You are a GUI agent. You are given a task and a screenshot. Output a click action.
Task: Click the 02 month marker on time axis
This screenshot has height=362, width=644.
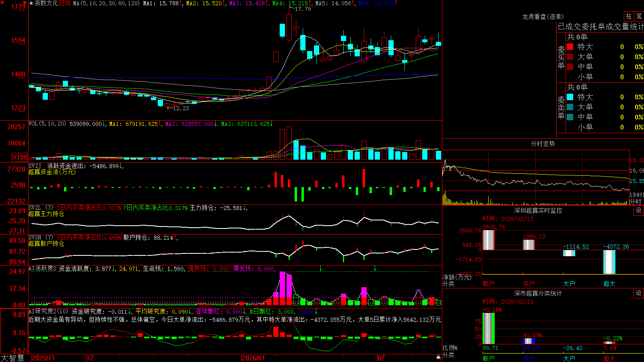coord(381,358)
